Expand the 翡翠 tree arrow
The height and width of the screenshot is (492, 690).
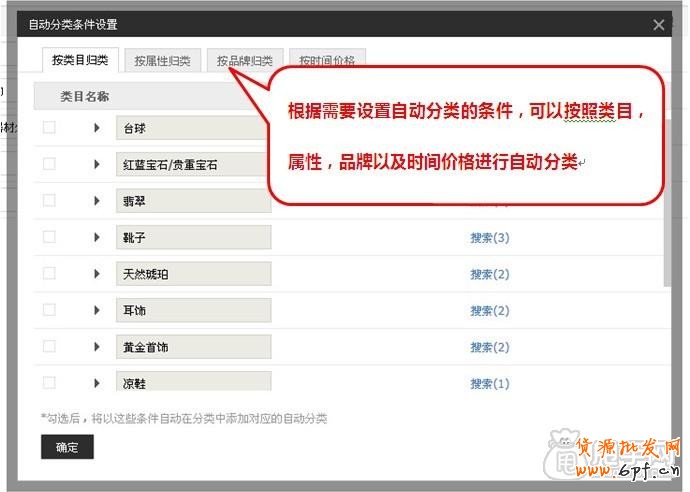(97, 201)
